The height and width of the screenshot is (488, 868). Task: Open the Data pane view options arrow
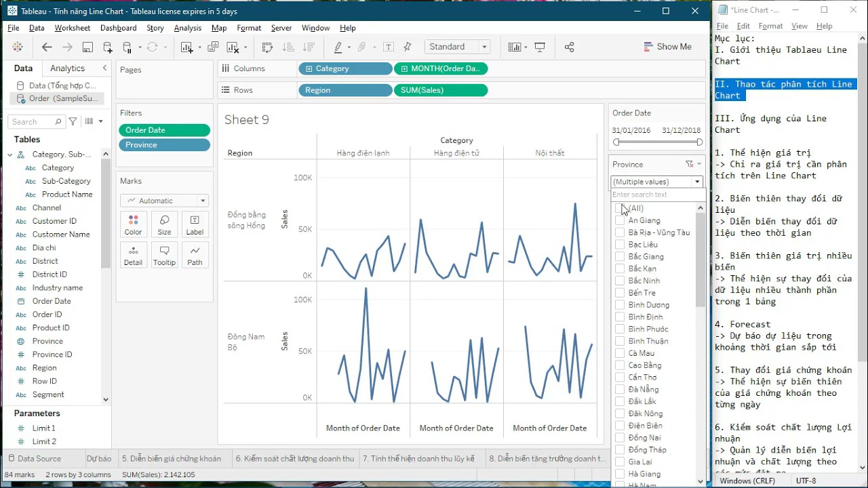[x=101, y=121]
